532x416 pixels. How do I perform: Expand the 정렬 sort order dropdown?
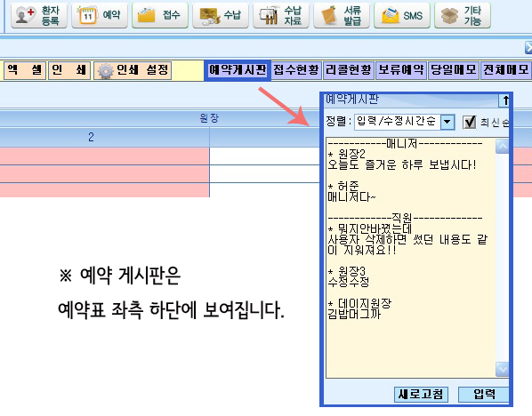(447, 122)
